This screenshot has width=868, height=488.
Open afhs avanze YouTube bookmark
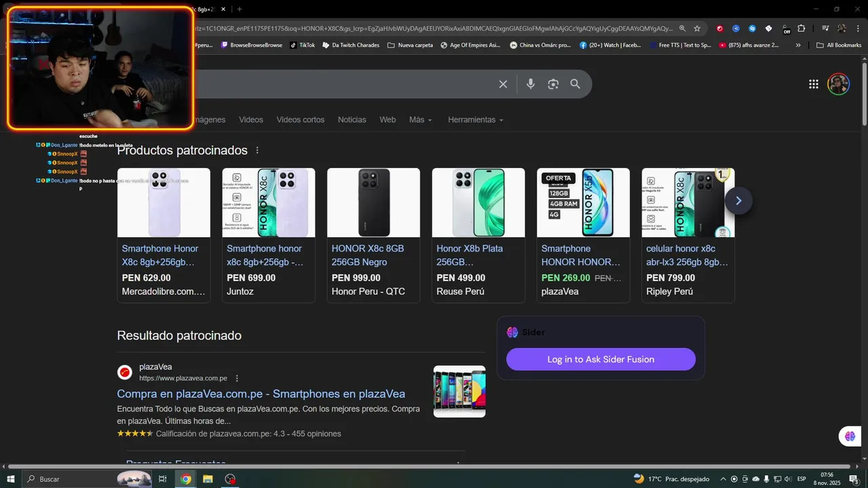pos(749,45)
